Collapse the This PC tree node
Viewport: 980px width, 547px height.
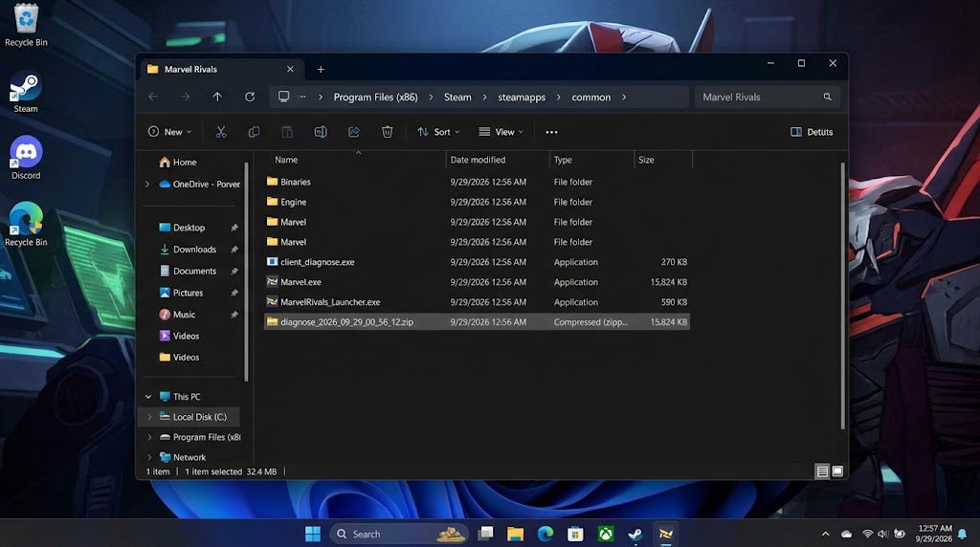point(148,397)
